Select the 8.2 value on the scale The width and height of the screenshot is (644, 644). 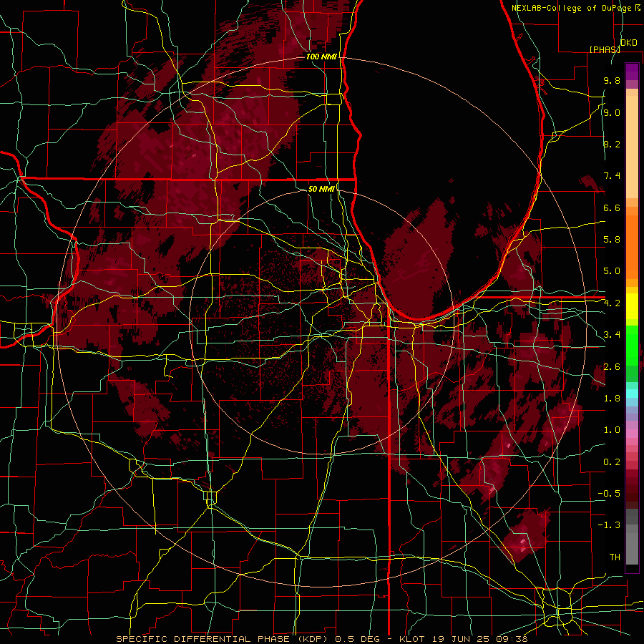[612, 144]
